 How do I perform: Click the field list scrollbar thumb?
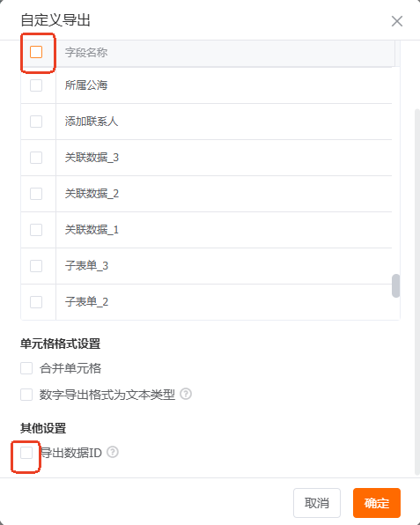396,285
